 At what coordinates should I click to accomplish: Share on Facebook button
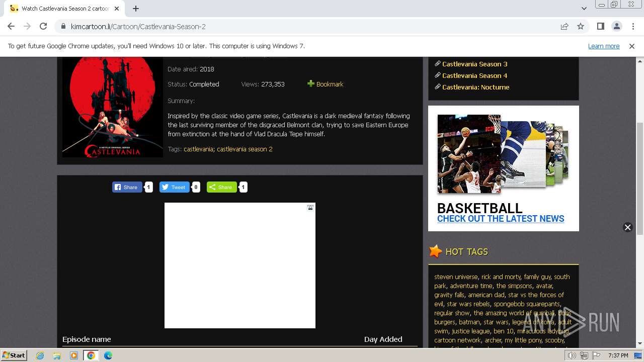click(127, 187)
